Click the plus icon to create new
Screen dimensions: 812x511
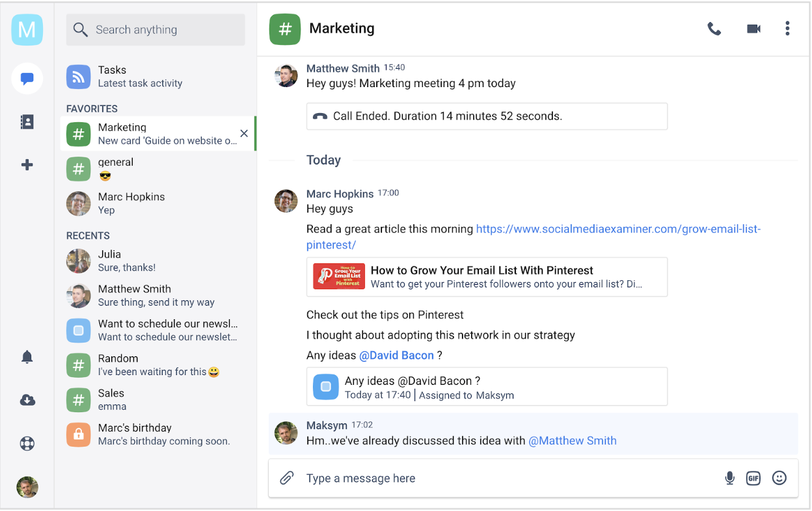click(x=27, y=165)
